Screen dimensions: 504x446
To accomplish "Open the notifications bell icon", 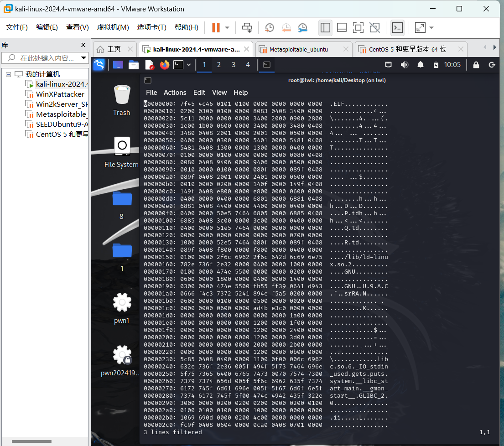I will [421, 65].
